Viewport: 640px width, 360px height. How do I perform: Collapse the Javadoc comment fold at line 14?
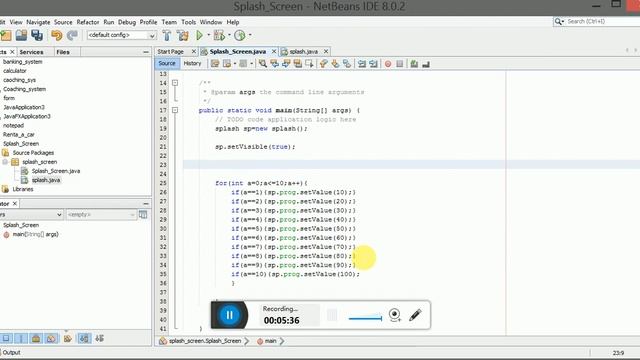[x=175, y=83]
